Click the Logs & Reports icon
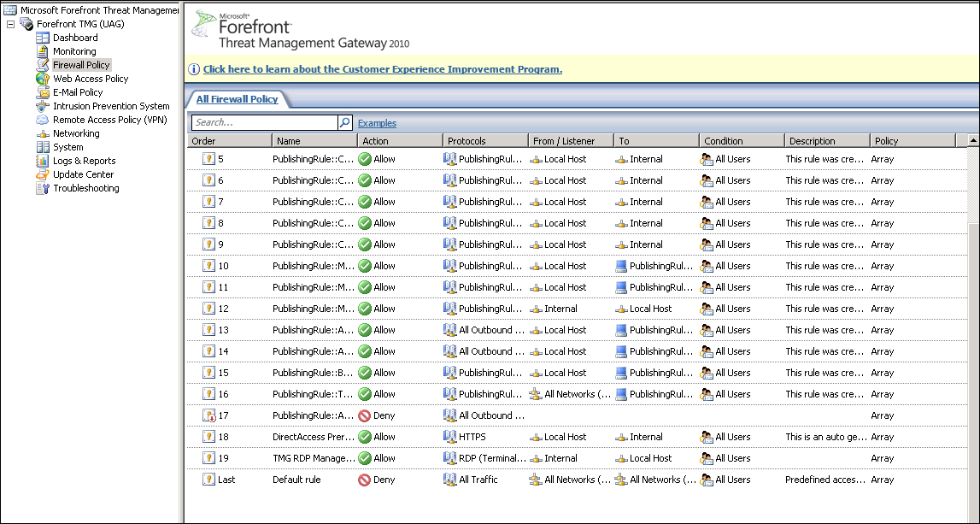 (x=43, y=161)
